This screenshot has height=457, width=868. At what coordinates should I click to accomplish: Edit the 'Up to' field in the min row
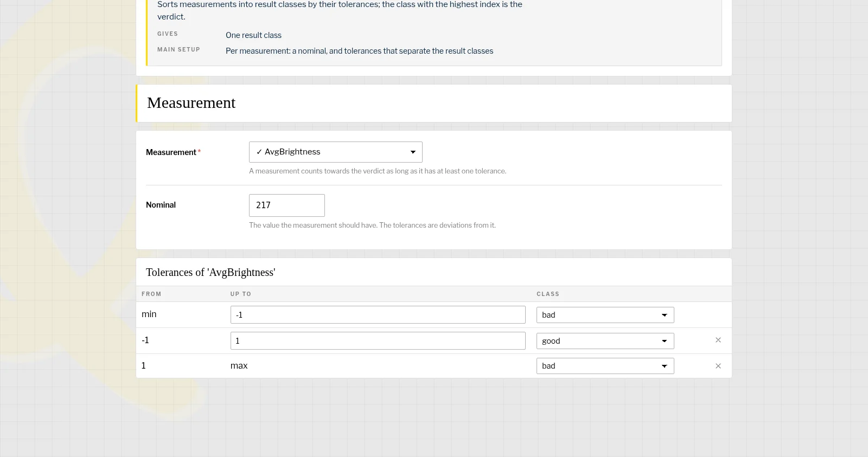pos(378,315)
